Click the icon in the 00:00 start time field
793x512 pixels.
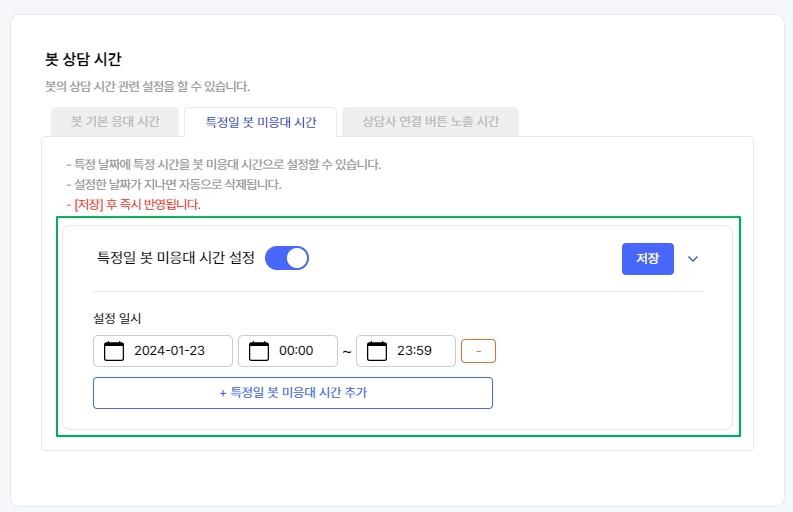pyautogui.click(x=259, y=351)
